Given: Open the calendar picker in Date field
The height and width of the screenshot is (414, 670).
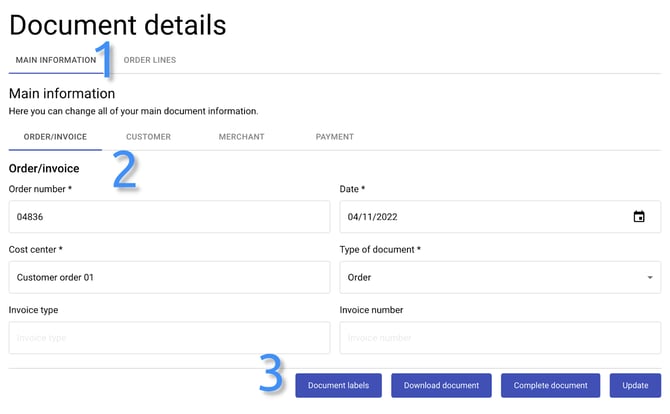Looking at the screenshot, I should pyautogui.click(x=639, y=217).
